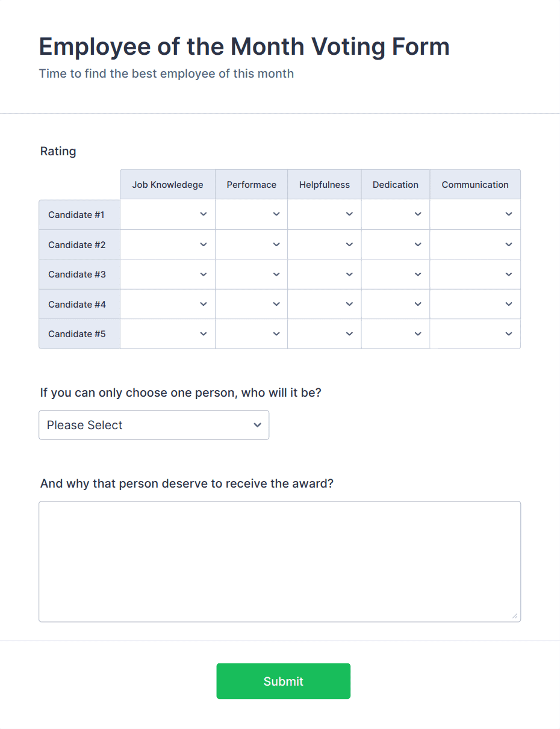Image resolution: width=560 pixels, height=729 pixels.
Task: Click inside the award reason text area
Action: point(279,560)
